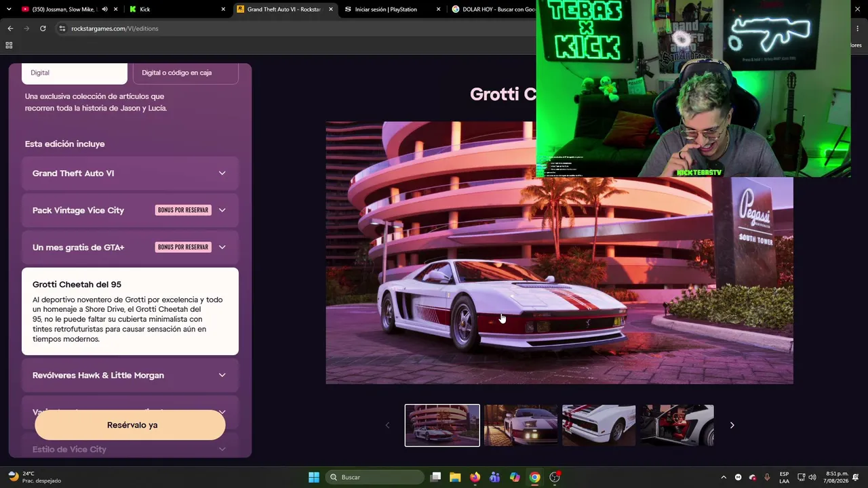Open the tab search dropdown arrow
Image resolution: width=868 pixels, height=488 pixels.
coord(9,9)
